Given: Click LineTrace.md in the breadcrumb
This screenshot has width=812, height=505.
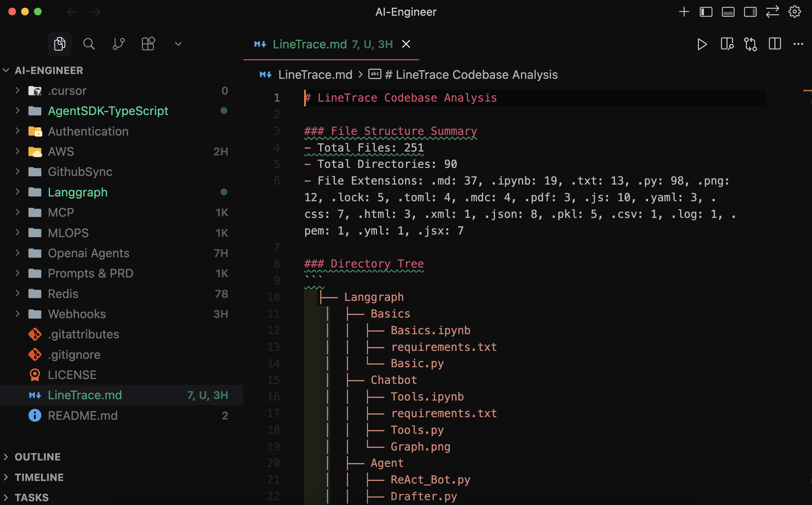Looking at the screenshot, I should click(x=315, y=74).
